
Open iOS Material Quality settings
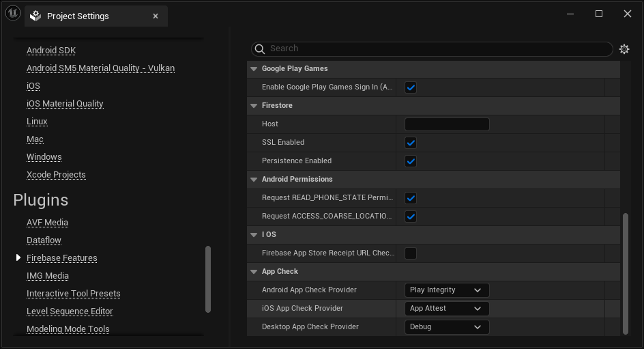65,104
